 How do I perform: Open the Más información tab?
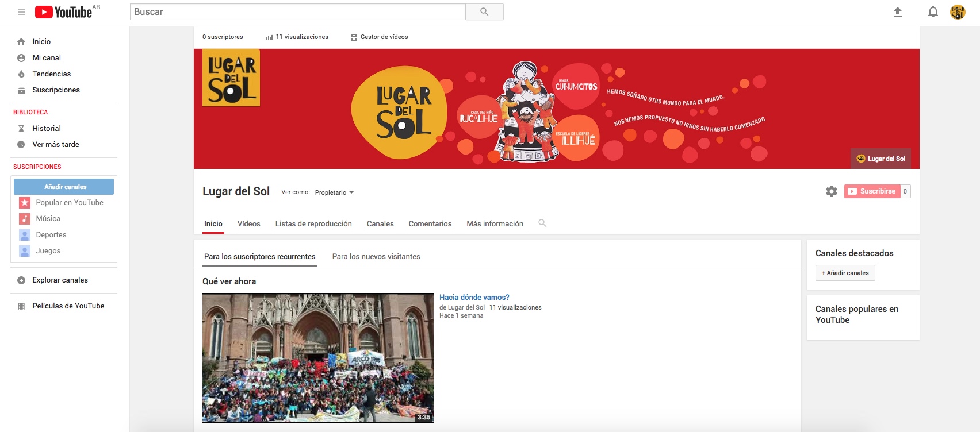click(x=495, y=224)
